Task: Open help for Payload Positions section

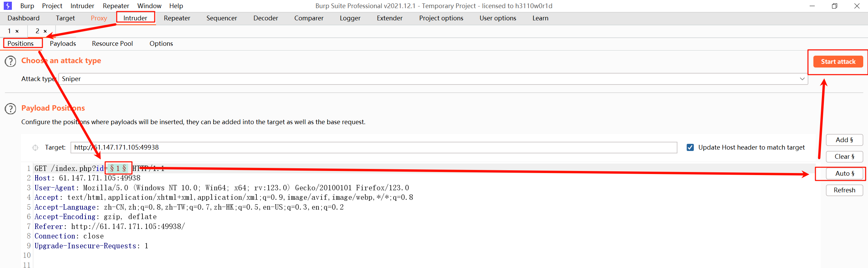Action: click(11, 109)
